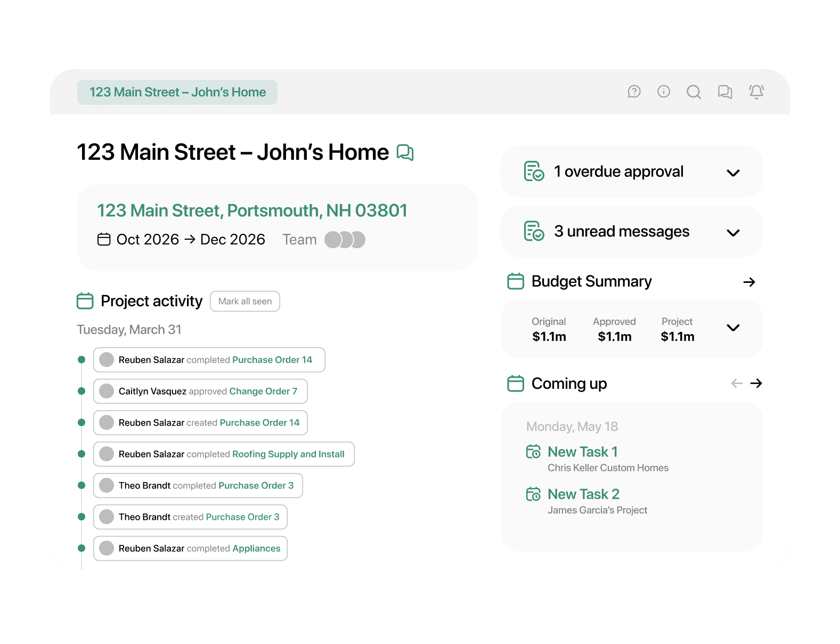Click the overdue approval document icon
840x644 pixels.
pyautogui.click(x=534, y=172)
